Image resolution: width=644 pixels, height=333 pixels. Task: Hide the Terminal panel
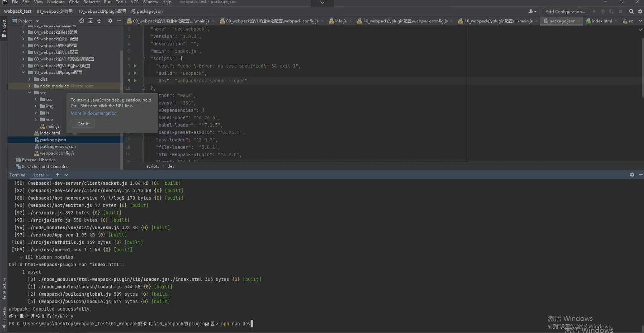tap(641, 175)
